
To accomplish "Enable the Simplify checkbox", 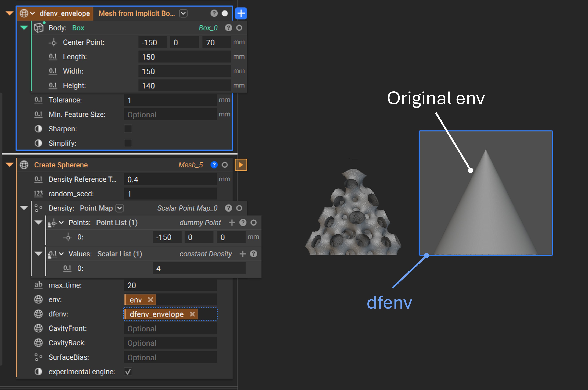I will pos(128,143).
